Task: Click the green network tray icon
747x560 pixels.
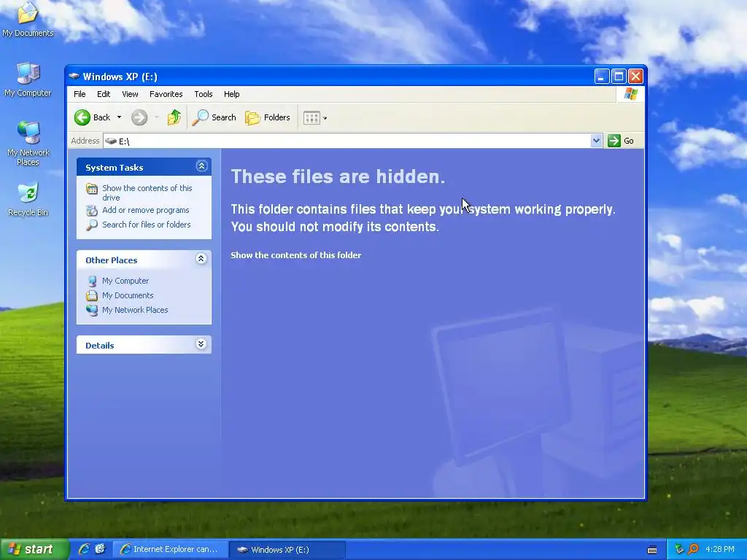Action: [679, 549]
